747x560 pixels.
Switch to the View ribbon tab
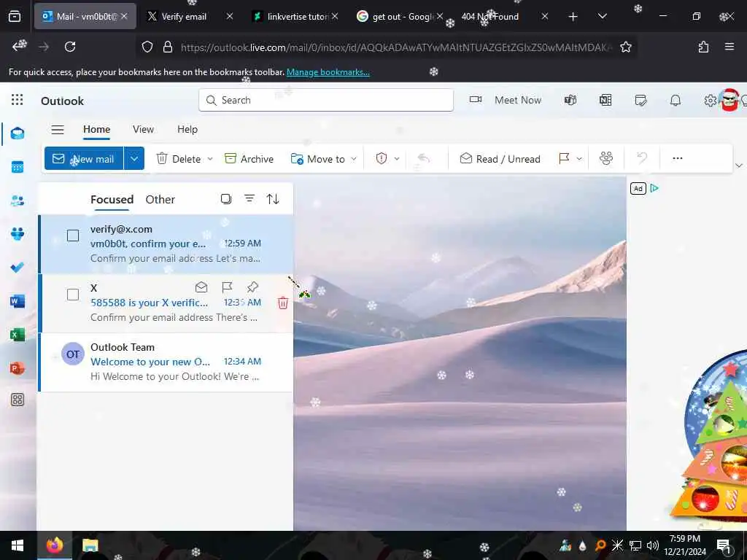point(143,130)
